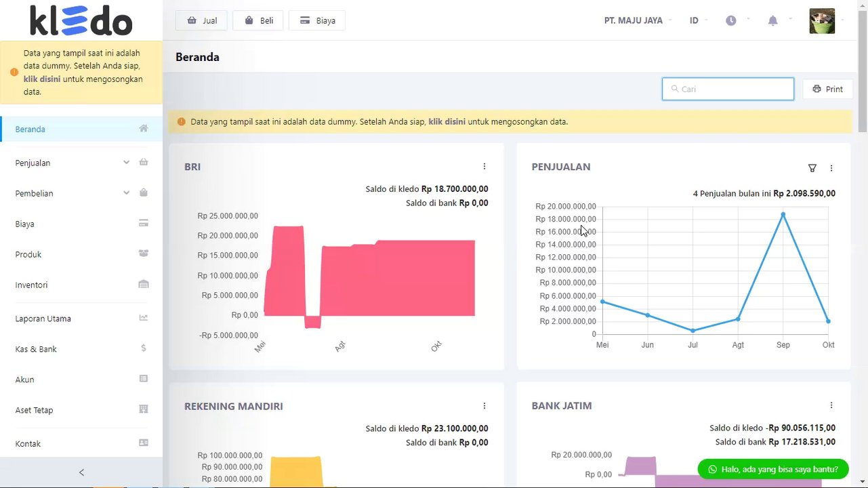Click the warning icon in yellow dashboard banner
Image resolution: width=868 pixels, height=488 pixels.
pos(181,122)
